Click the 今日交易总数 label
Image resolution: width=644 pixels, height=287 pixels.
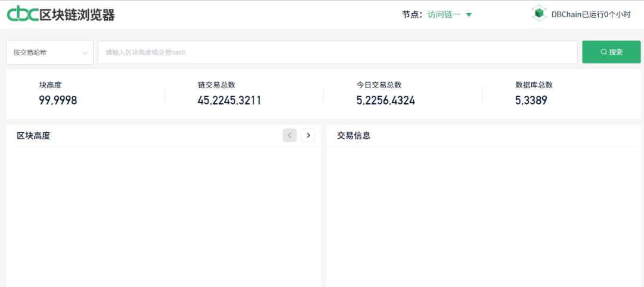point(379,85)
